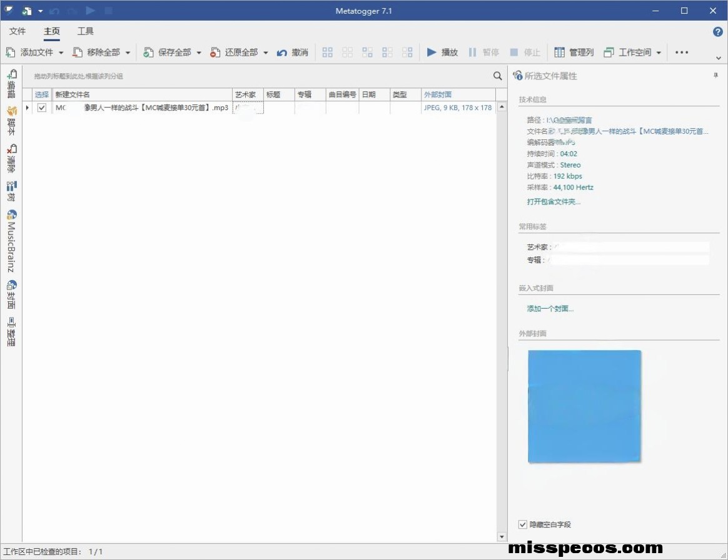The height and width of the screenshot is (560, 728).
Task: Toggle 隐藏空白字段 checkbox
Action: tap(523, 524)
